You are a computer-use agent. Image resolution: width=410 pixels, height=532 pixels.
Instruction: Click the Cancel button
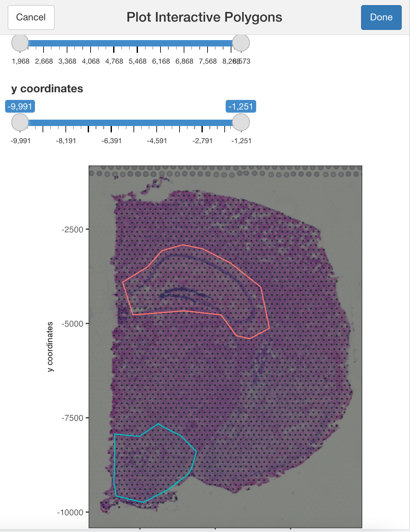(31, 17)
